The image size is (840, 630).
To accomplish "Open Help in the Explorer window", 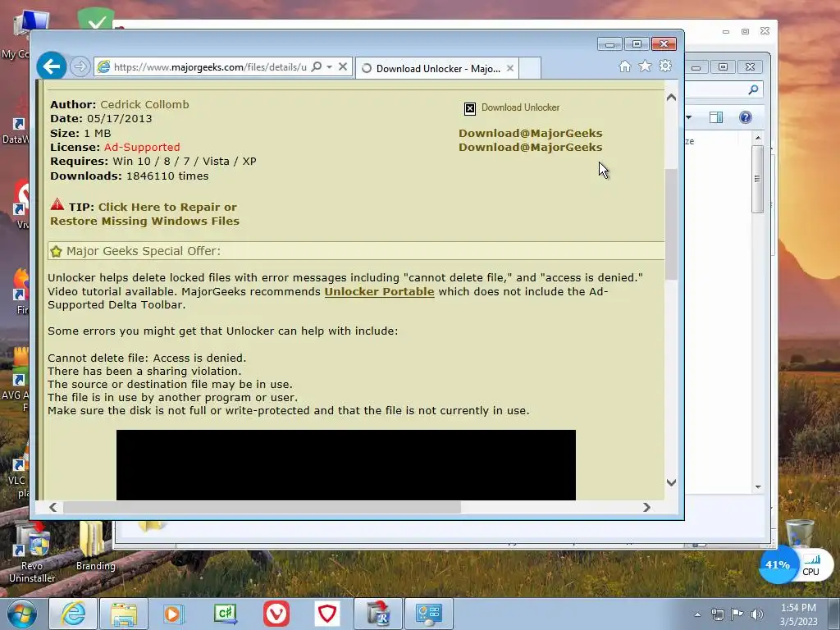I will (745, 117).
